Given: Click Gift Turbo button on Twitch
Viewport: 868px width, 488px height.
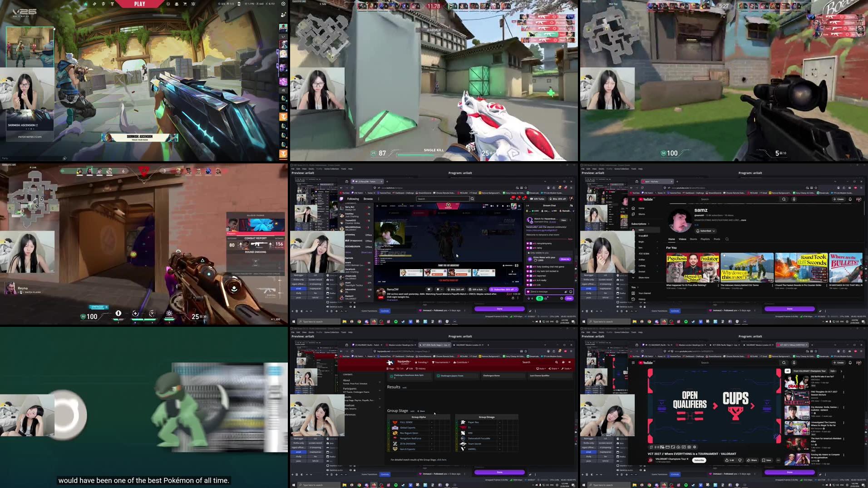Looking at the screenshot, I should click(537, 199).
